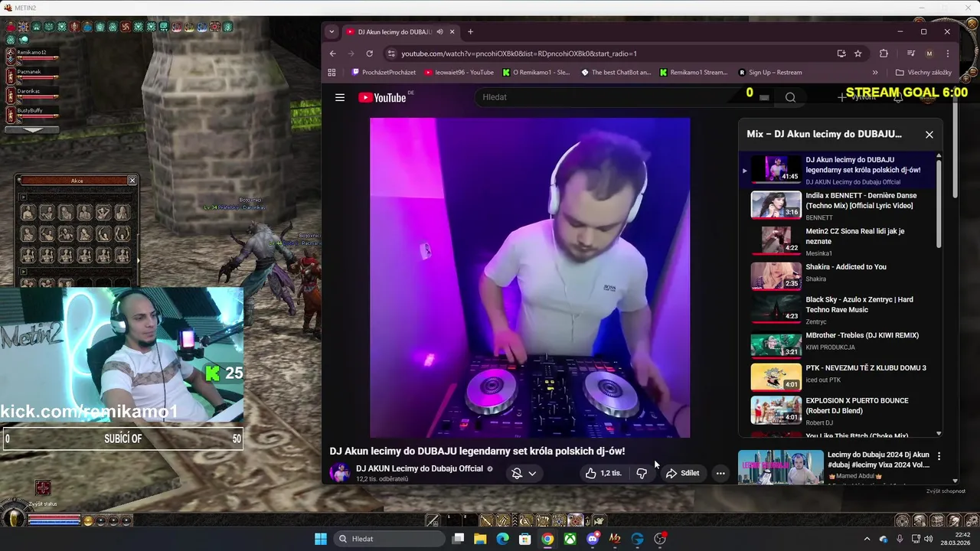Show hidden Windows tray icons
Image resolution: width=980 pixels, height=551 pixels.
(x=867, y=539)
